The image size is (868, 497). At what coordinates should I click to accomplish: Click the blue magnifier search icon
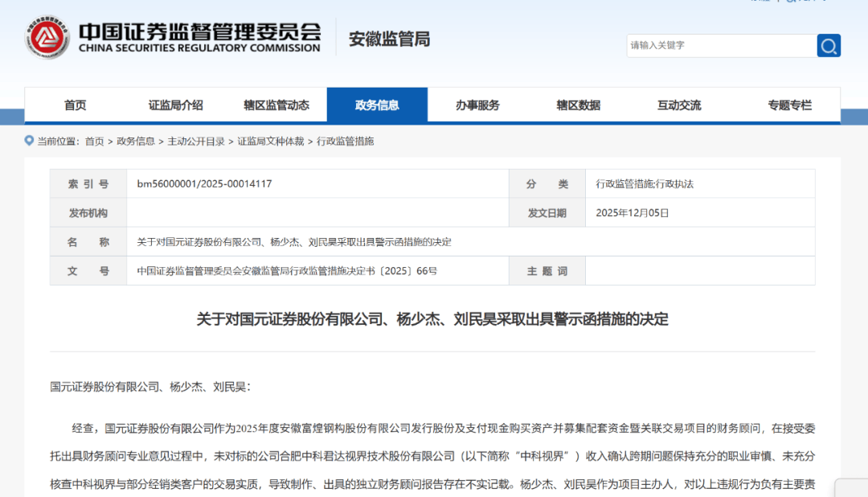[x=829, y=46]
